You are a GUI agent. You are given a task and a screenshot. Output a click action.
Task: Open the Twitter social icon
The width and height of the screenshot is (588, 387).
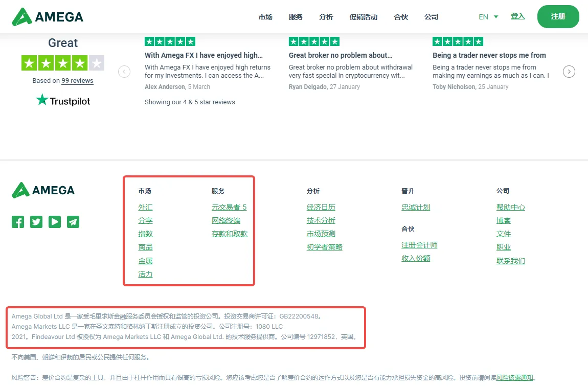pos(36,222)
